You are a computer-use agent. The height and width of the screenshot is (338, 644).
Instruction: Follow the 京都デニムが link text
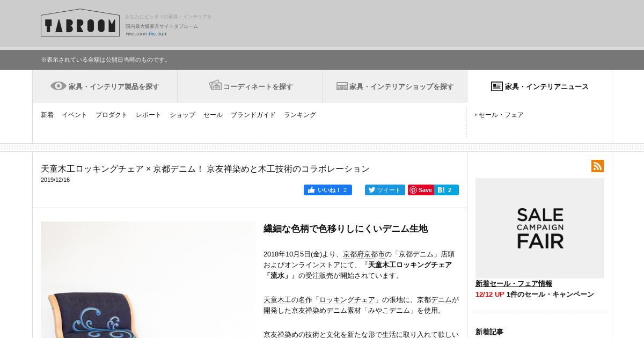(x=438, y=299)
